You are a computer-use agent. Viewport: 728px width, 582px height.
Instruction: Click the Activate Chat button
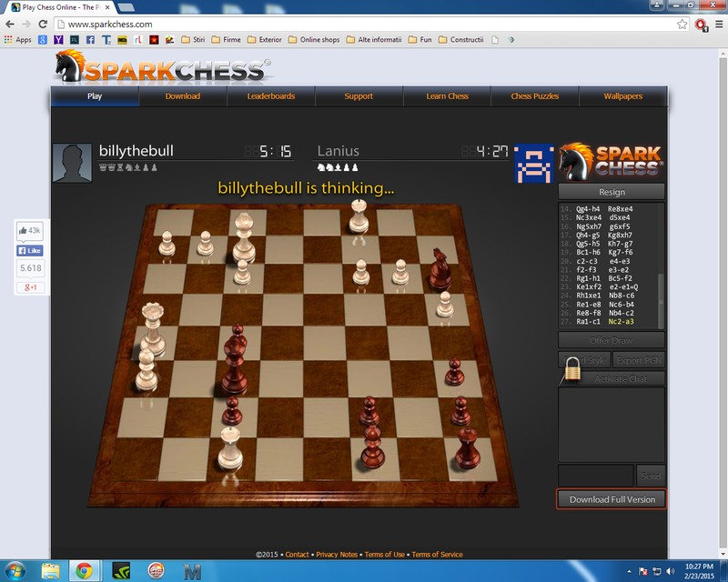click(621, 378)
